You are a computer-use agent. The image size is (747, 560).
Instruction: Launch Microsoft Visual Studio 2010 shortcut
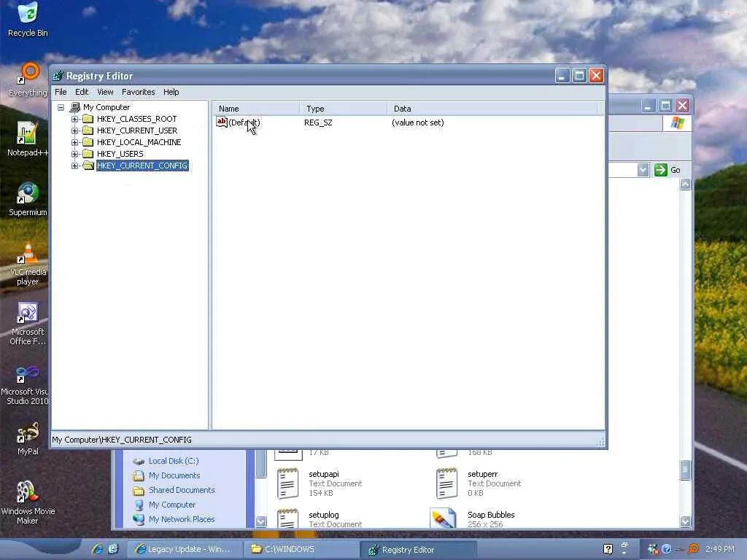click(25, 385)
